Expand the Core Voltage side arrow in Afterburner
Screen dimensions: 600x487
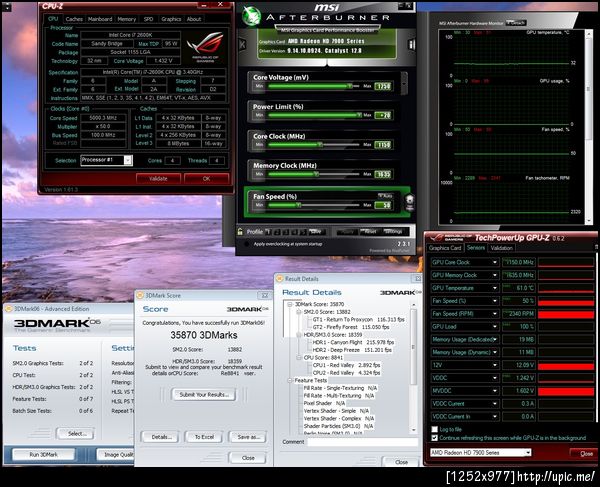(x=404, y=82)
